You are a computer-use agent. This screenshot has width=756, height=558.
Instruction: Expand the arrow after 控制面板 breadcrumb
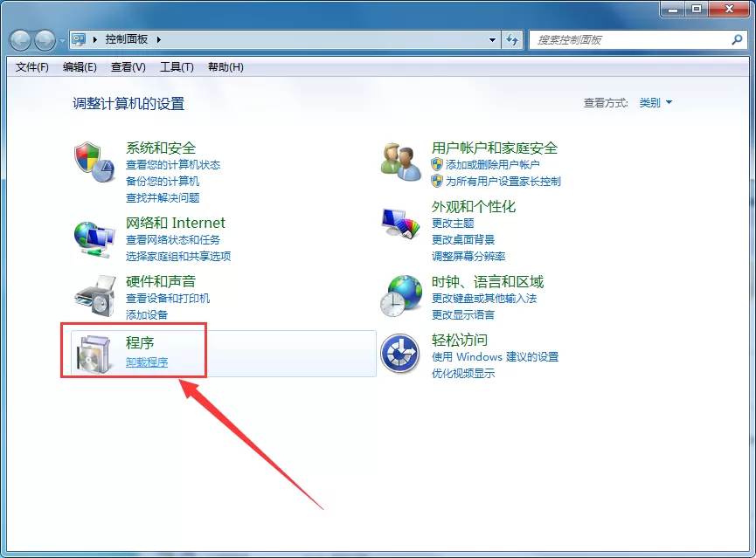pyautogui.click(x=158, y=39)
